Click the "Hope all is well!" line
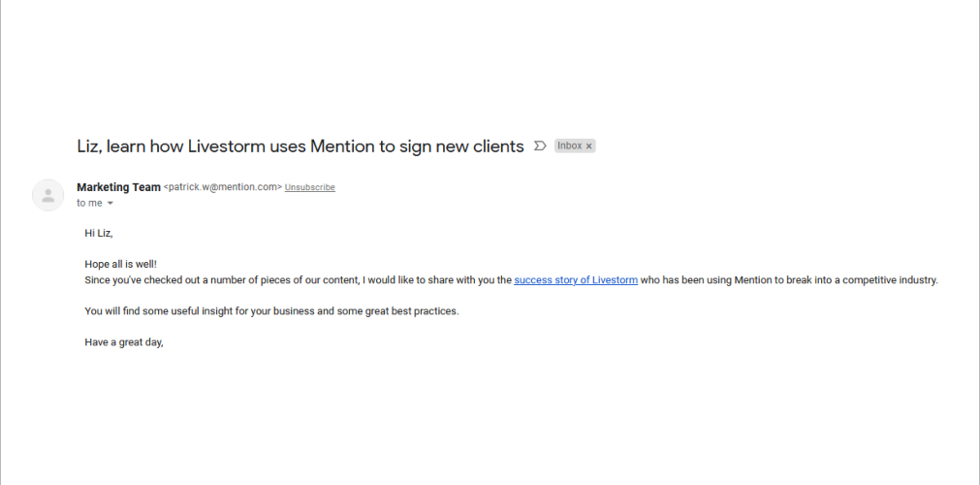Viewport: 980px width, 485px height. [120, 265]
